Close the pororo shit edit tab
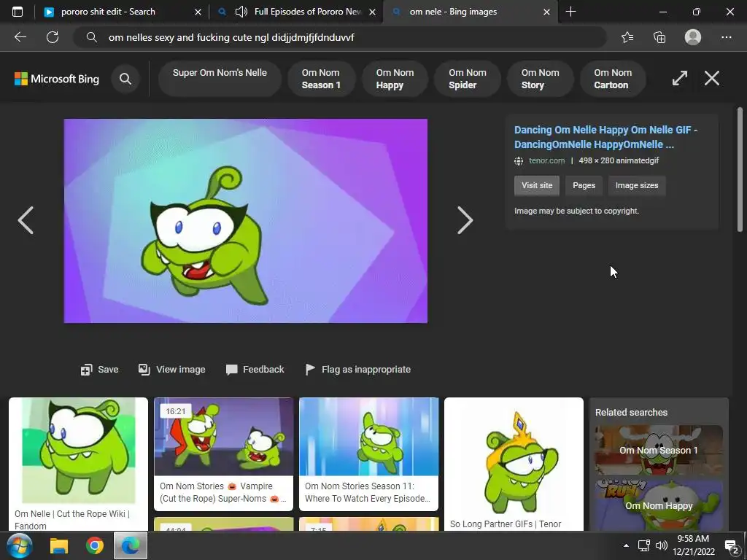The width and height of the screenshot is (747, 560). [198, 12]
